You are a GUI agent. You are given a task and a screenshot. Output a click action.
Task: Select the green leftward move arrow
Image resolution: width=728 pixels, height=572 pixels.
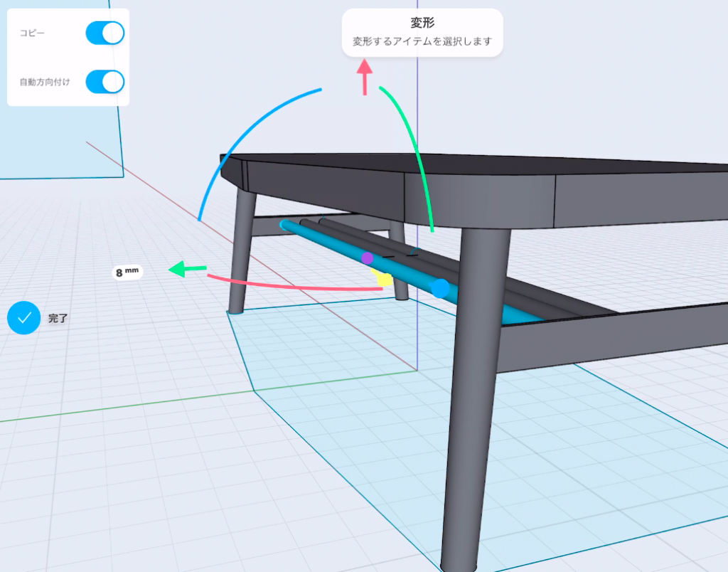[187, 269]
